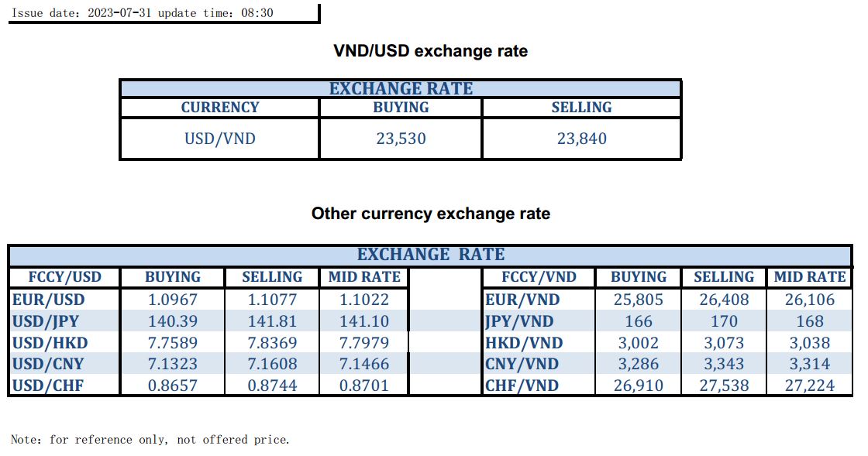This screenshot has height=456, width=868.
Task: Click the 'Other currency exchange rate' heading
Action: click(430, 214)
